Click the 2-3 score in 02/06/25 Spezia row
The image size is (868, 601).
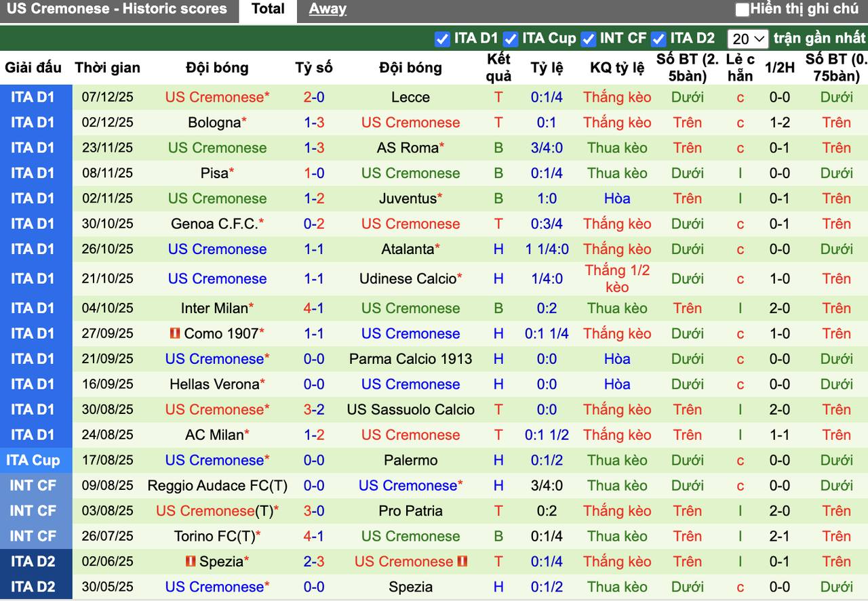(314, 562)
